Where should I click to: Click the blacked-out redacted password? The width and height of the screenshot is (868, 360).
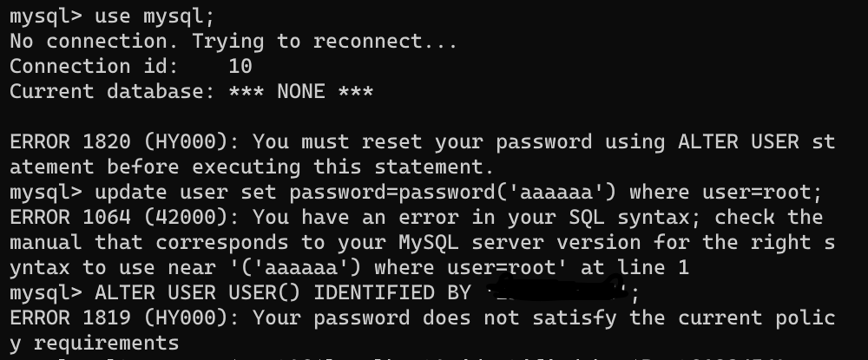pos(556,288)
